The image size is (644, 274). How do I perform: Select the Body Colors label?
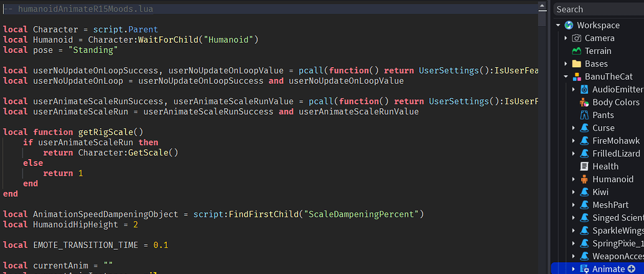click(x=616, y=102)
